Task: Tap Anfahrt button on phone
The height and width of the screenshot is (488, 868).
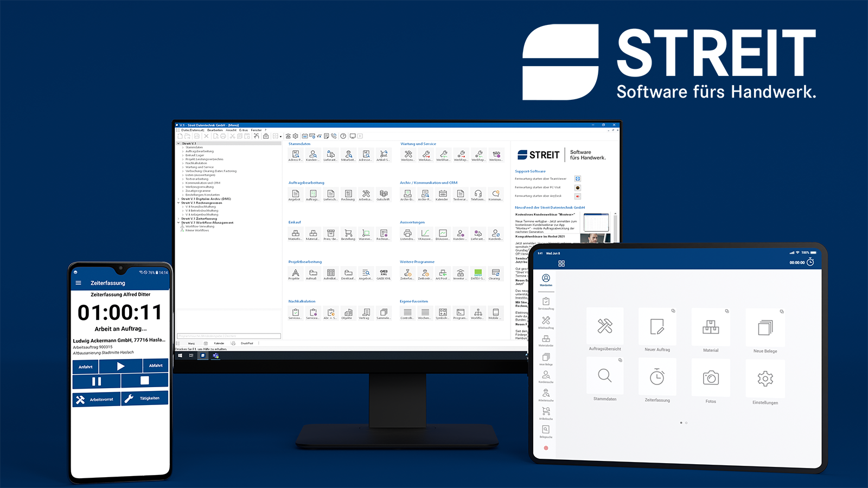Action: (x=85, y=367)
